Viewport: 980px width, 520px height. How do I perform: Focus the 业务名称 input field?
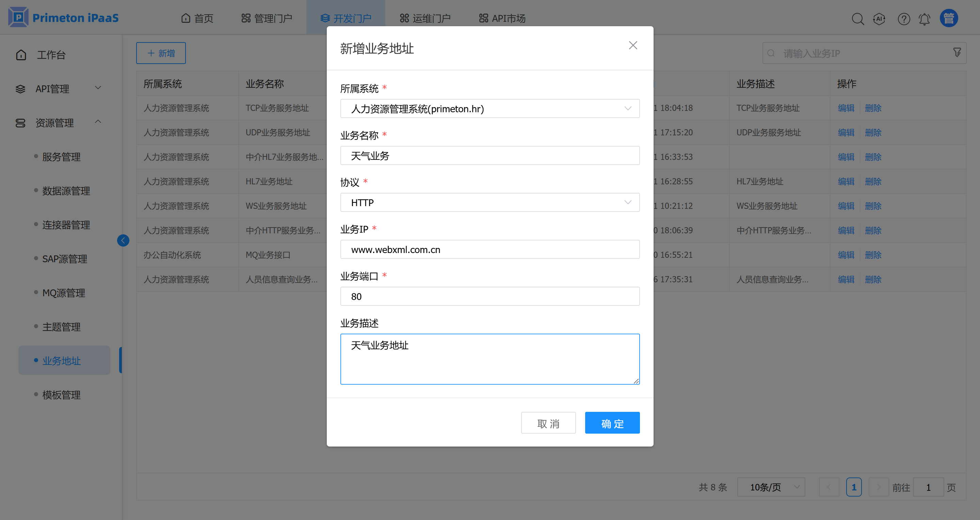[x=489, y=156]
